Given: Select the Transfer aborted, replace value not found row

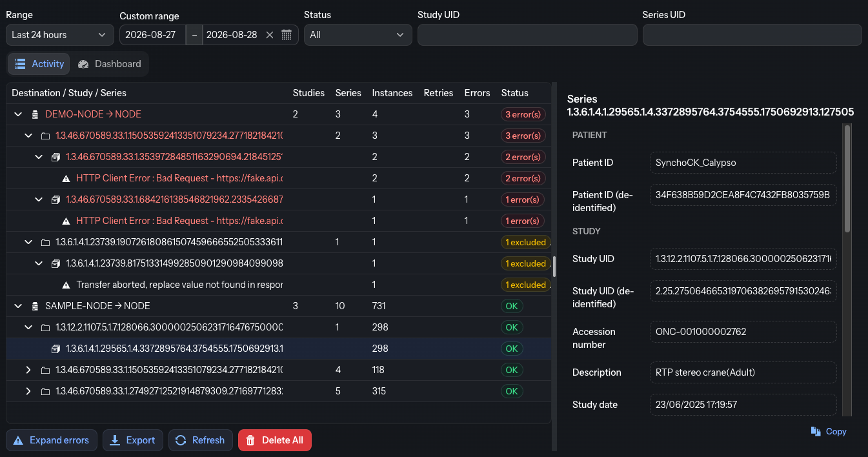Looking at the screenshot, I should pyautogui.click(x=279, y=285).
